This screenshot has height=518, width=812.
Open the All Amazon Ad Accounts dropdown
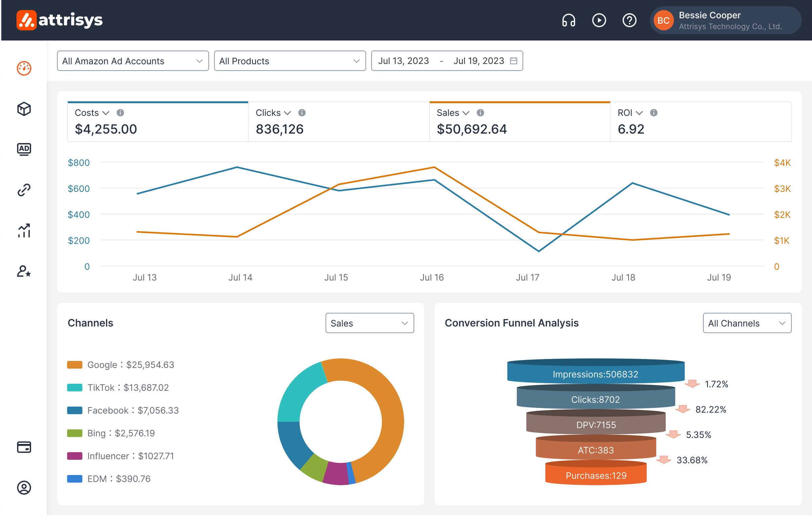point(133,61)
